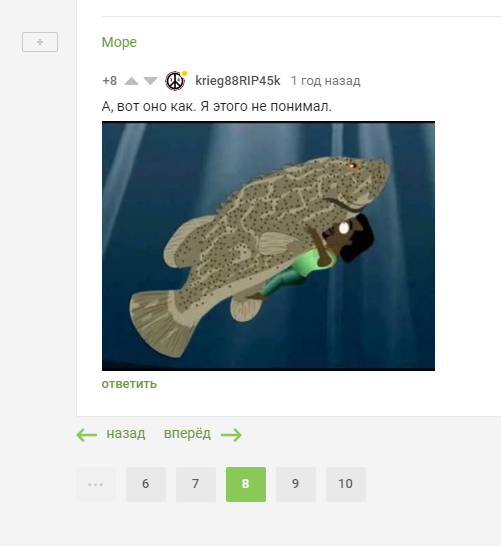Image resolution: width=501 pixels, height=546 pixels.
Task: Open the fish cartoon image
Action: [268, 246]
